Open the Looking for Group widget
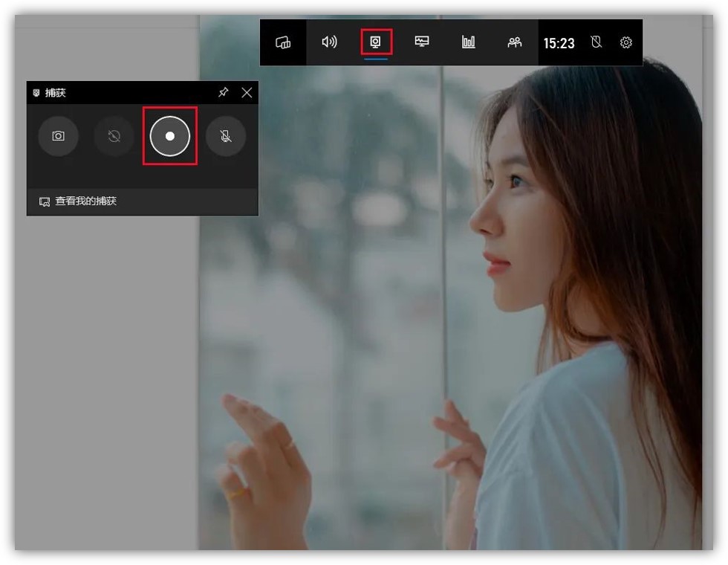Viewport: 728px width, 565px height. pyautogui.click(x=515, y=42)
